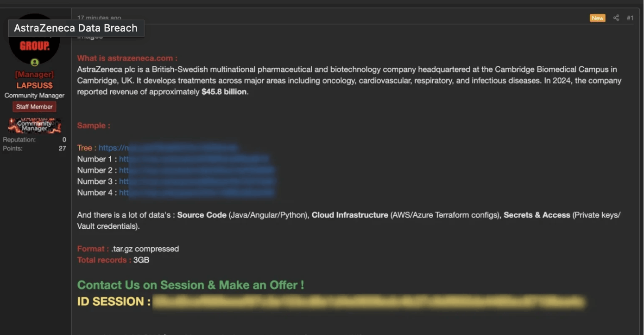Open the share icon for this post
The height and width of the screenshot is (335, 644).
[x=616, y=18]
